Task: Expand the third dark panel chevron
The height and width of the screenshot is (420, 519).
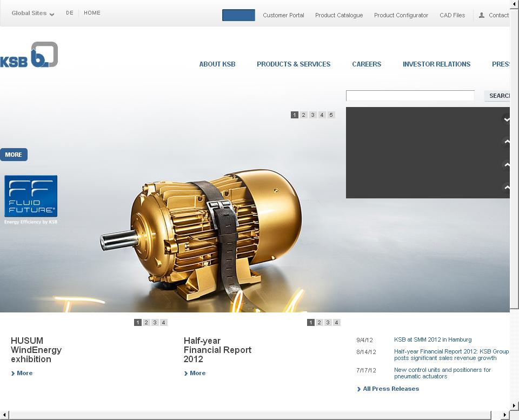Action: coord(506,165)
